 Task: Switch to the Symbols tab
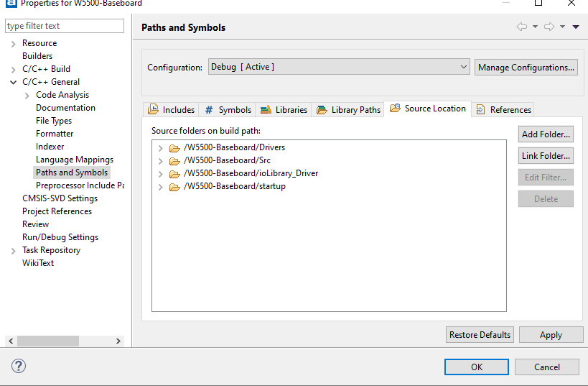coord(228,110)
